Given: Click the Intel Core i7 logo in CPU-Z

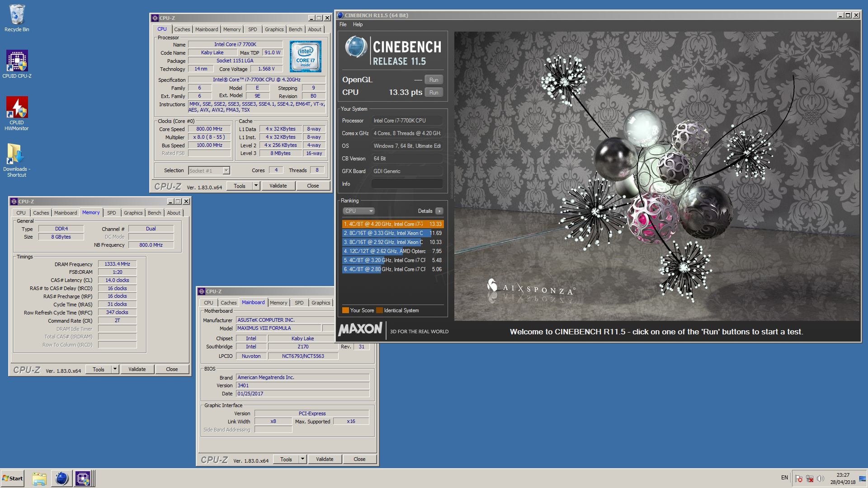Looking at the screenshot, I should [306, 56].
